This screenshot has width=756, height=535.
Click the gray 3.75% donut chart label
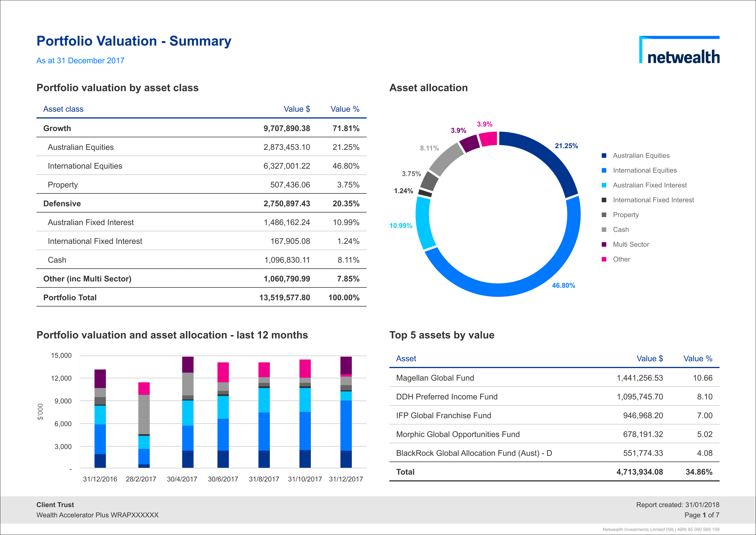(411, 174)
